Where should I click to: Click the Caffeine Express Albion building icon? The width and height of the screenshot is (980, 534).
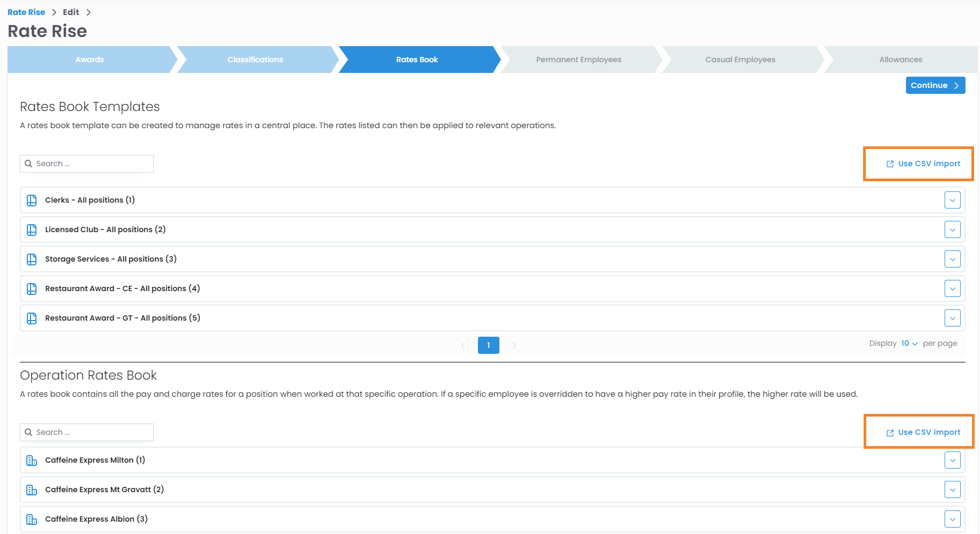point(32,520)
